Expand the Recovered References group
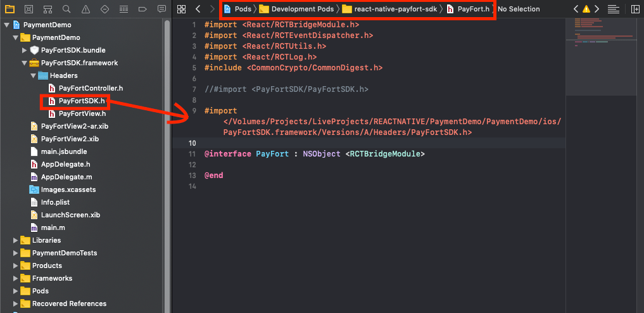644x313 pixels. coord(16,303)
